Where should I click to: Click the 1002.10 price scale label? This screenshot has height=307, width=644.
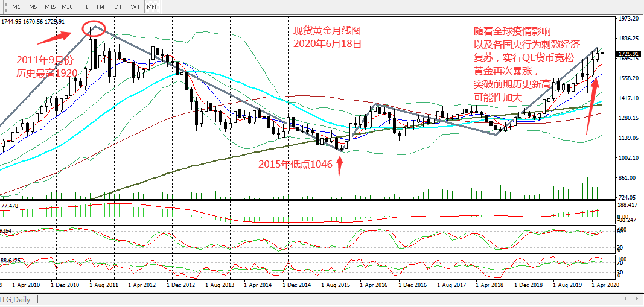pyautogui.click(x=628, y=157)
